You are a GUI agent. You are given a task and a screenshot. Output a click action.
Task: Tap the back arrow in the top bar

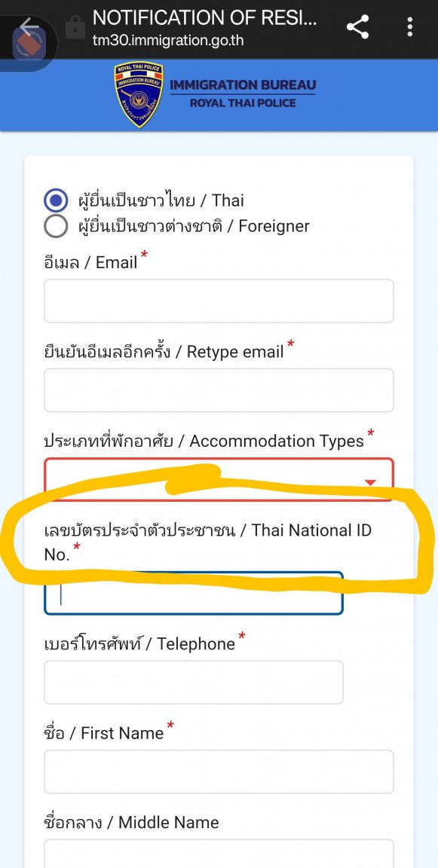pos(29,26)
